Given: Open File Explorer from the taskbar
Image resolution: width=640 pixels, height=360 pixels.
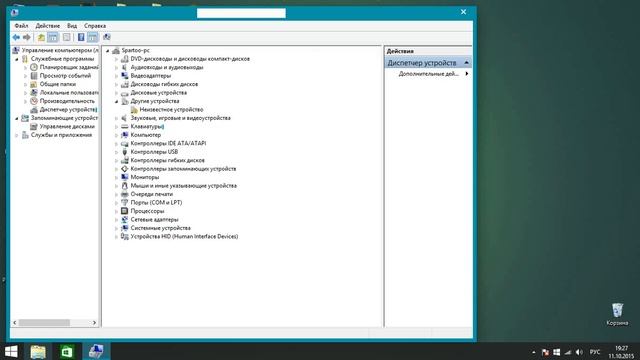Looking at the screenshot, I should click(38, 351).
